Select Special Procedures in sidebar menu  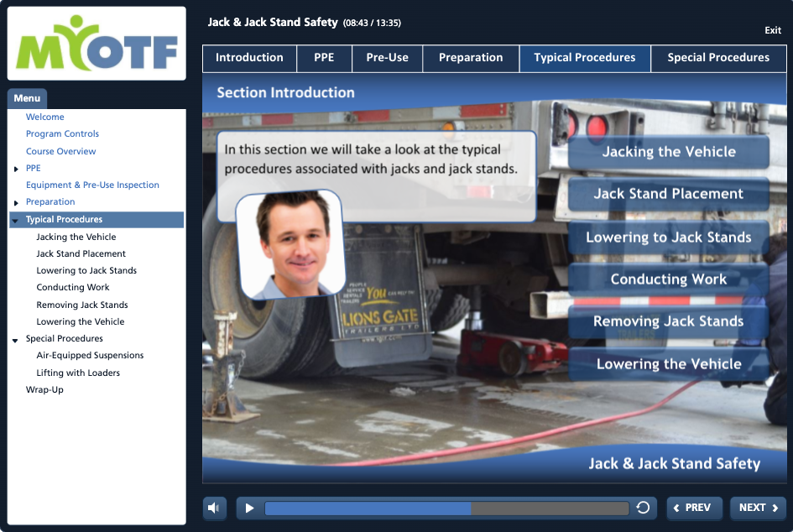pyautogui.click(x=65, y=338)
